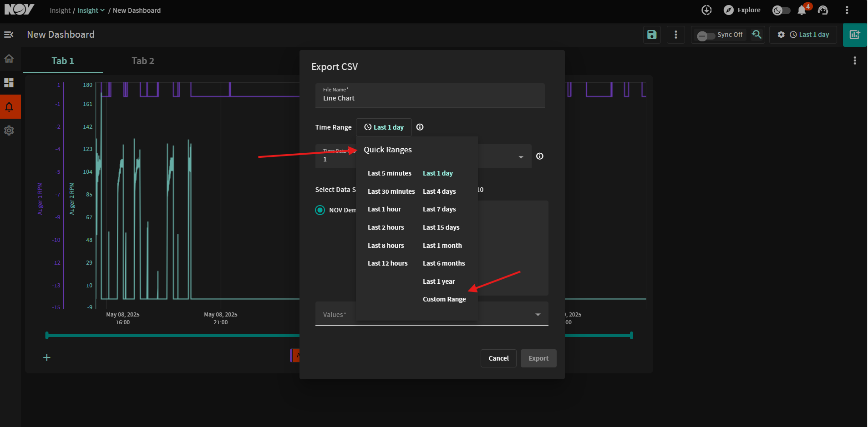The width and height of the screenshot is (868, 427).
Task: Click the Export button
Action: (x=538, y=358)
